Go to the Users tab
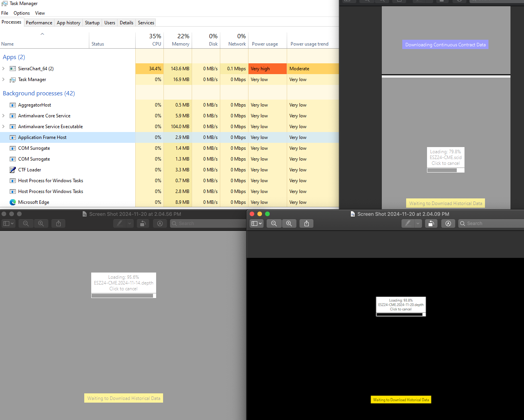This screenshot has height=420, width=524. (x=110, y=23)
